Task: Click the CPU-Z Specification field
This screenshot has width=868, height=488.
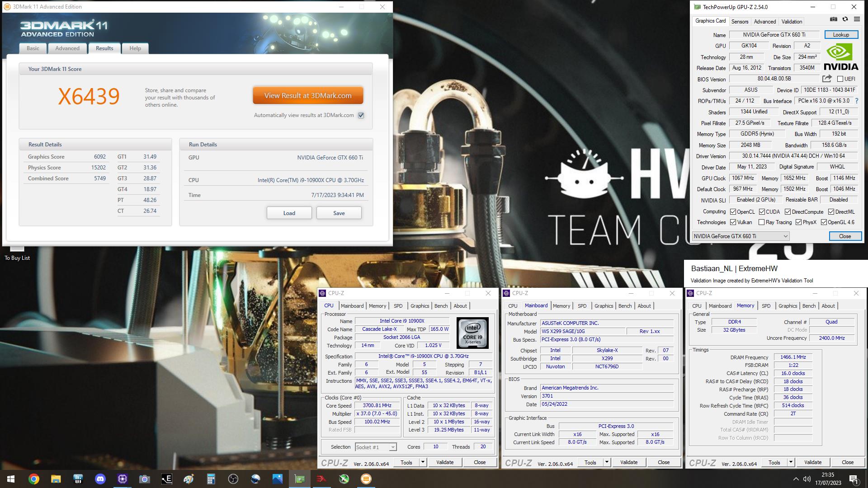Action: pyautogui.click(x=423, y=357)
